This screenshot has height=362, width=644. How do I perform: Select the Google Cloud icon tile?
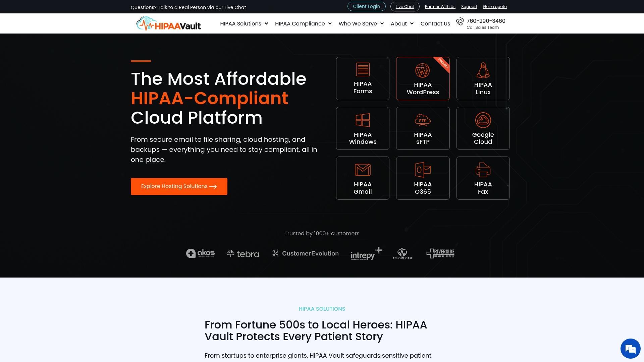(x=483, y=120)
